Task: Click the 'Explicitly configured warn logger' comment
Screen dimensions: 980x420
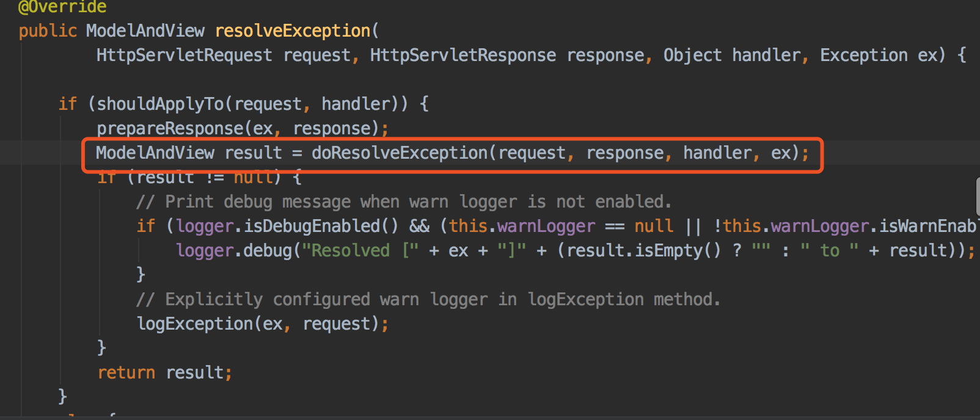Action: point(428,299)
